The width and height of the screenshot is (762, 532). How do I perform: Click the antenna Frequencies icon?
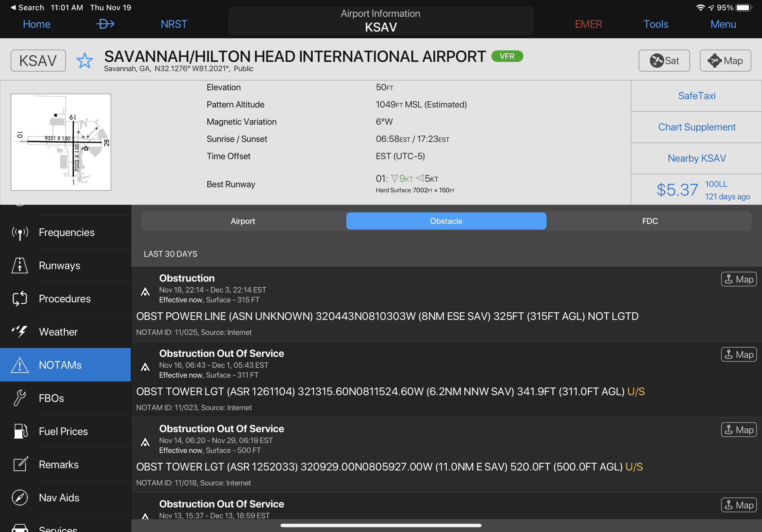click(x=20, y=233)
